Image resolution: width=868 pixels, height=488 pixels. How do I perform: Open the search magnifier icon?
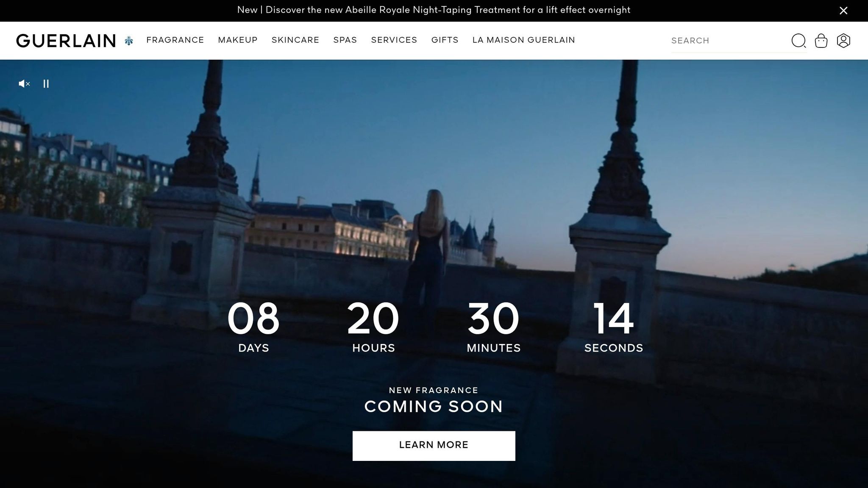click(x=798, y=41)
